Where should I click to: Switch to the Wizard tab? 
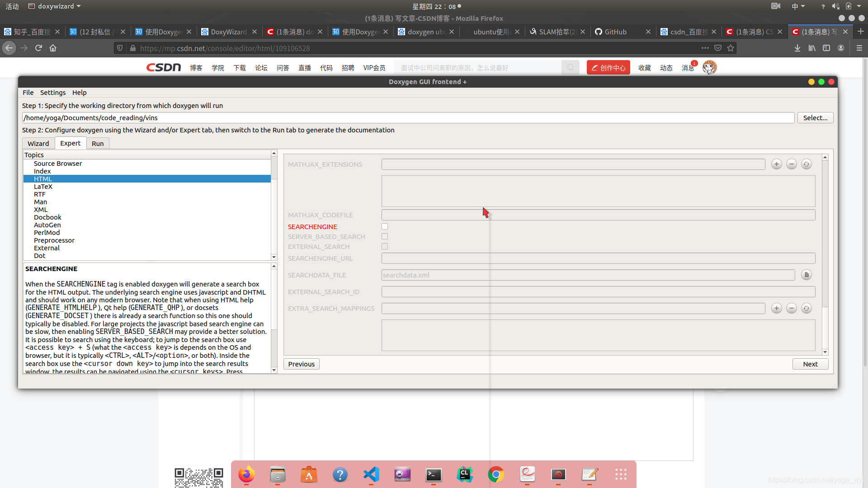coord(38,143)
